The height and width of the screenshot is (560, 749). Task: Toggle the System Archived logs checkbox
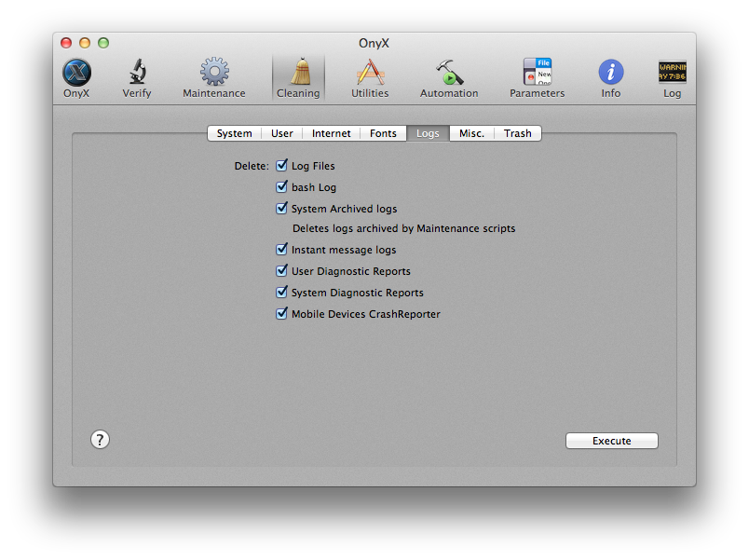282,209
